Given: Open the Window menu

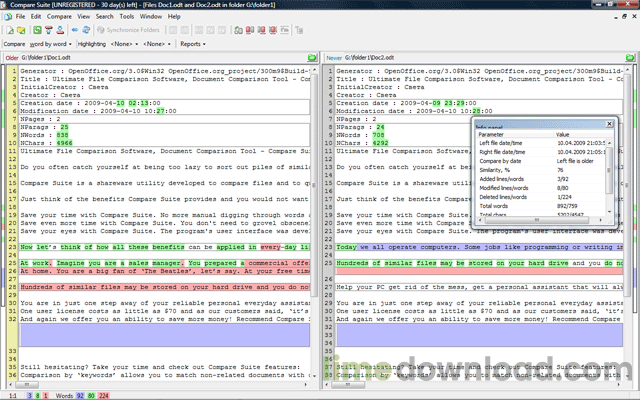Looking at the screenshot, I should coord(151,17).
